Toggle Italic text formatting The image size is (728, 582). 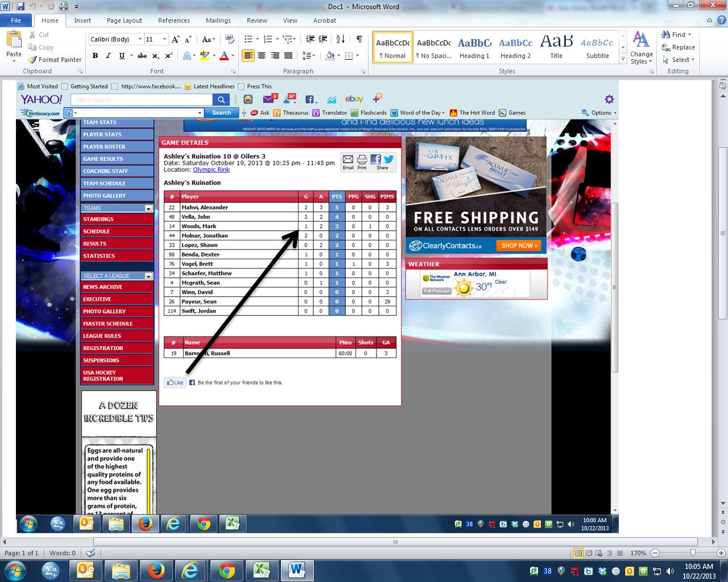(108, 56)
